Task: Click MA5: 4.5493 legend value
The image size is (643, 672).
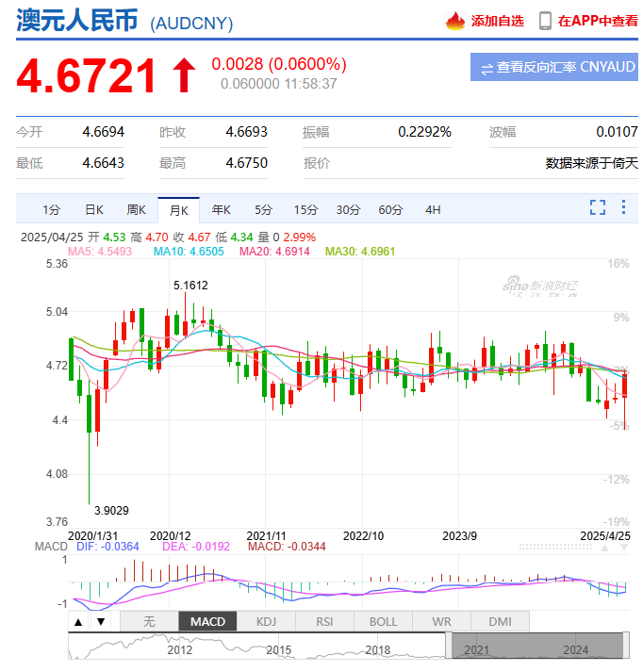Action: (x=99, y=252)
